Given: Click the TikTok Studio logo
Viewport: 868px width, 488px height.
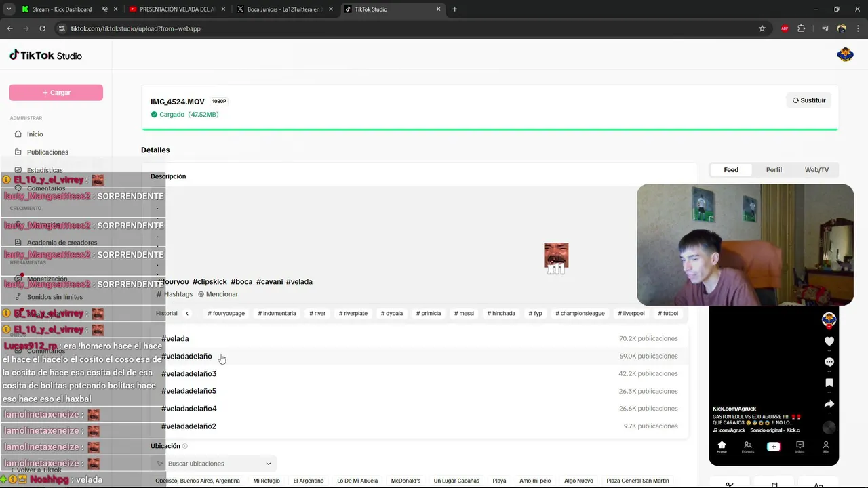Looking at the screenshot, I should pos(45,55).
